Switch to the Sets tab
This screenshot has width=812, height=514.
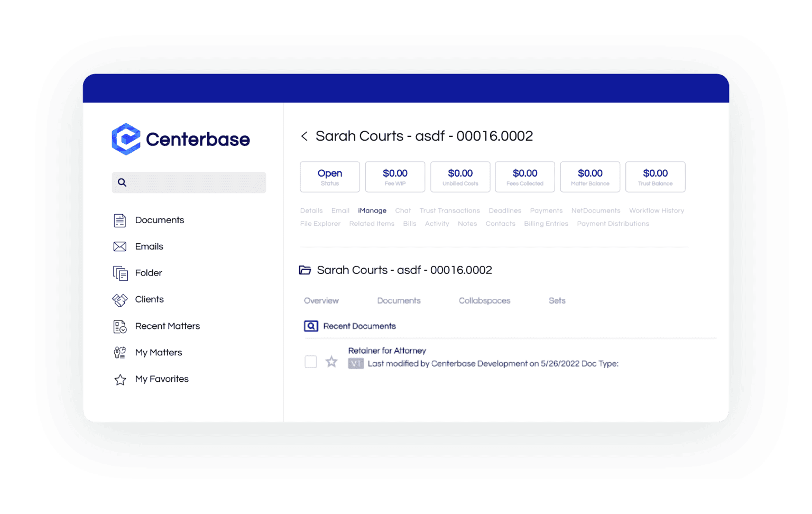(557, 300)
